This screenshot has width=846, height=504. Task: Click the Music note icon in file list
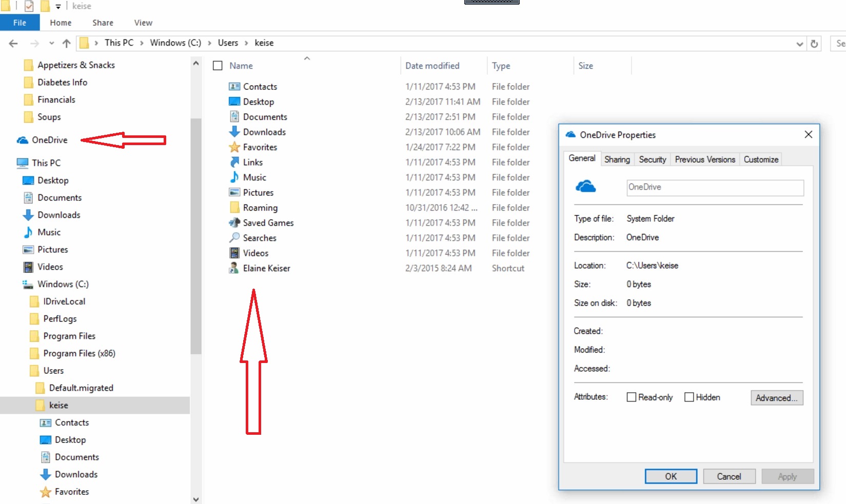tap(234, 177)
